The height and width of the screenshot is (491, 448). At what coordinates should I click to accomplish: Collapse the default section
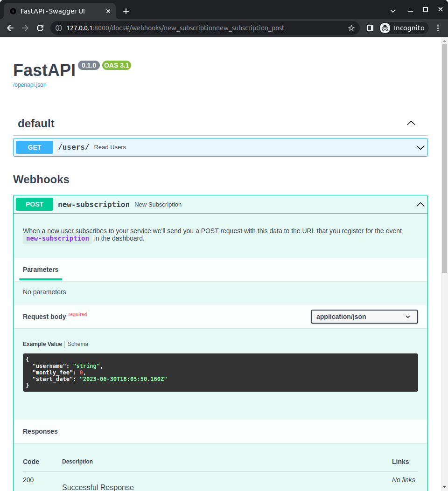coord(411,123)
